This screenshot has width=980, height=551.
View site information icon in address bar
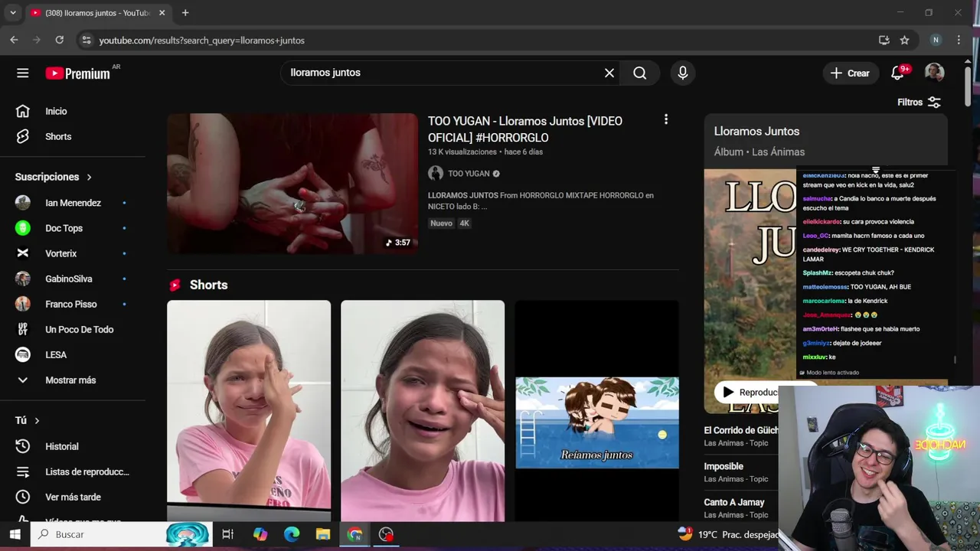[86, 41]
